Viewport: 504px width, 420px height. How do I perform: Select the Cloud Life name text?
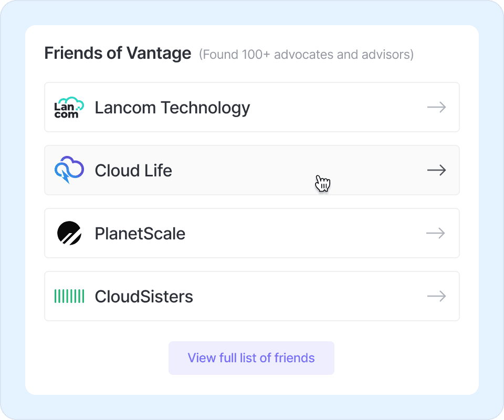coord(133,171)
